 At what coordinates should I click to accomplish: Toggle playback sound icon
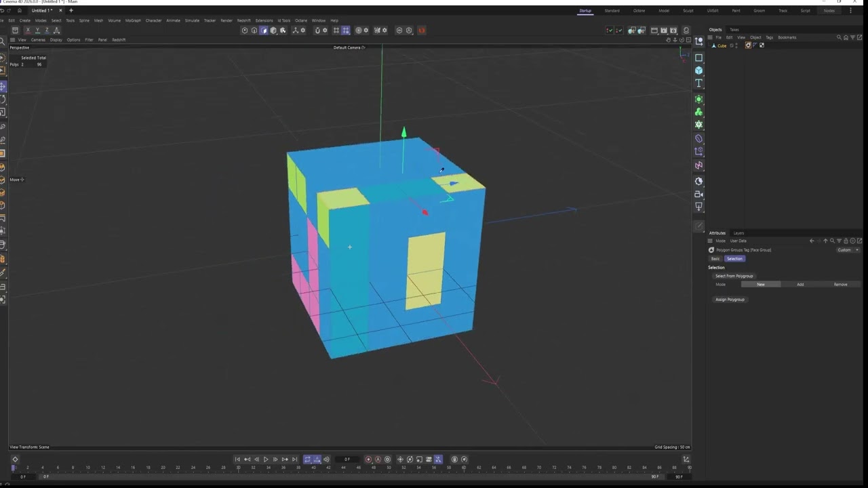(326, 460)
